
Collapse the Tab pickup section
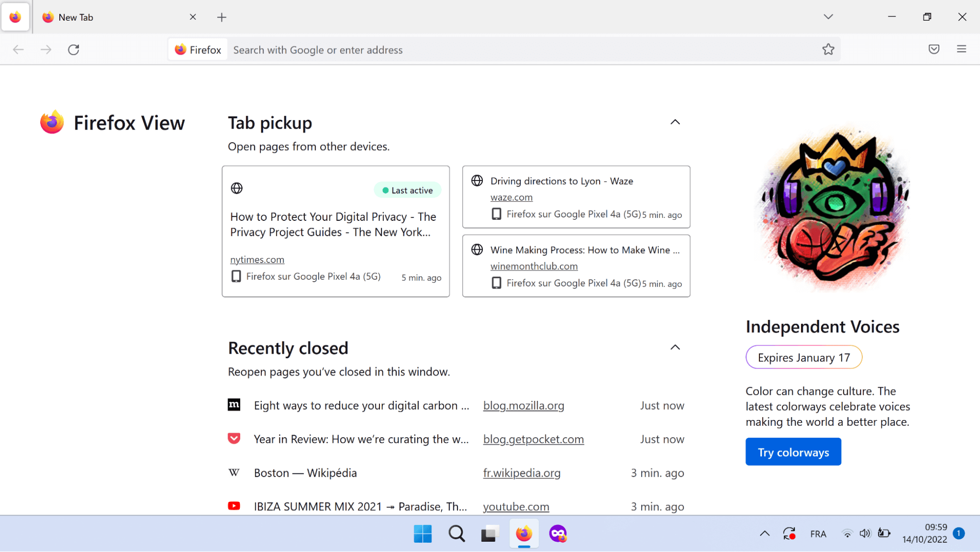coord(675,122)
